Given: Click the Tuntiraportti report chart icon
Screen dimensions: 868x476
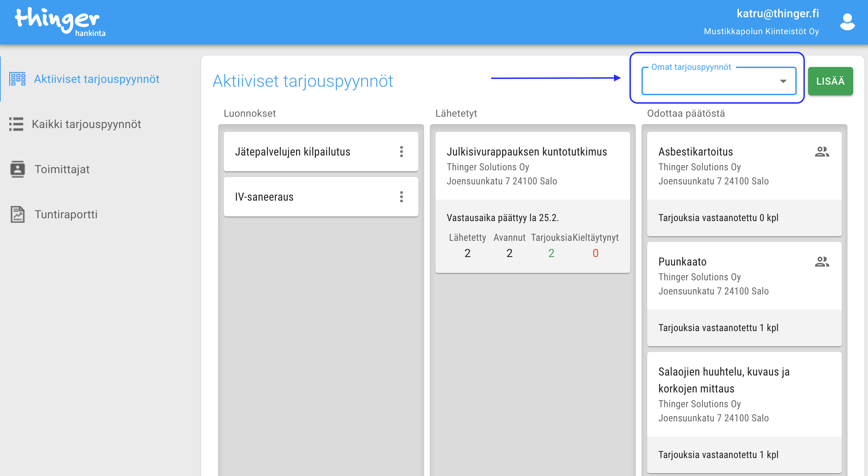Looking at the screenshot, I should tap(17, 214).
